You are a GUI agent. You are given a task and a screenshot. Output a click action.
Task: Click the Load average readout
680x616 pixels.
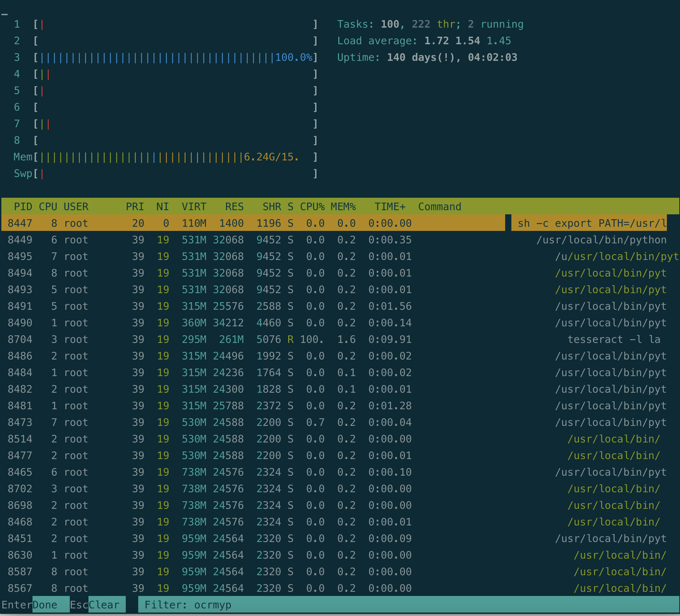pyautogui.click(x=424, y=40)
